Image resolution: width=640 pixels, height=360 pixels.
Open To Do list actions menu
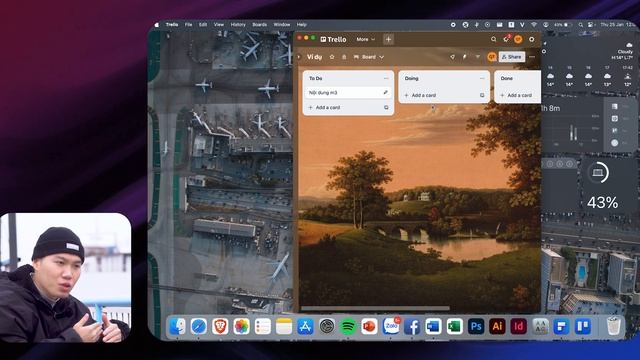(386, 78)
